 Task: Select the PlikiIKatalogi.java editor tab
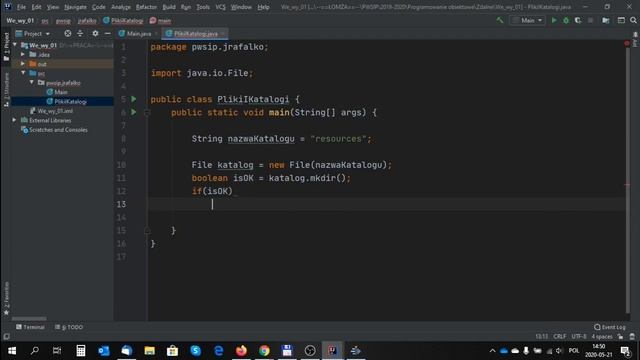(196, 33)
